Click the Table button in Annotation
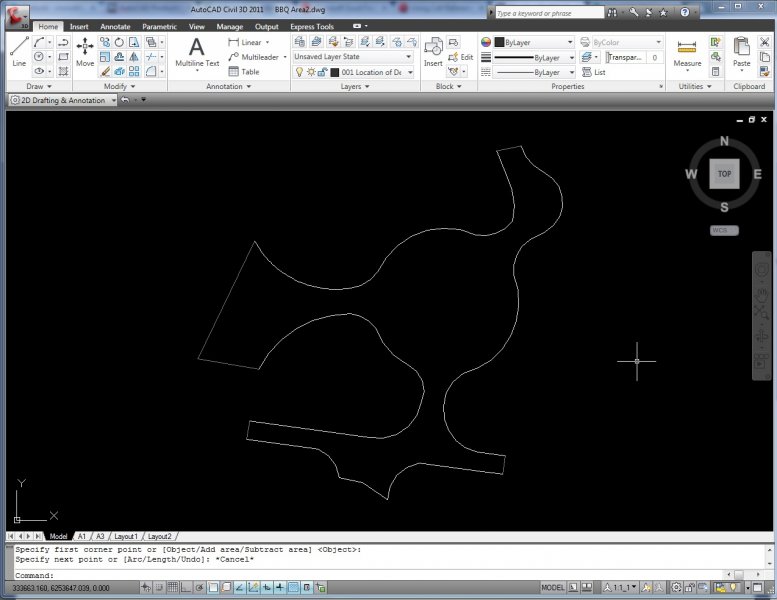Viewport: 777px width, 600px height. point(243,72)
